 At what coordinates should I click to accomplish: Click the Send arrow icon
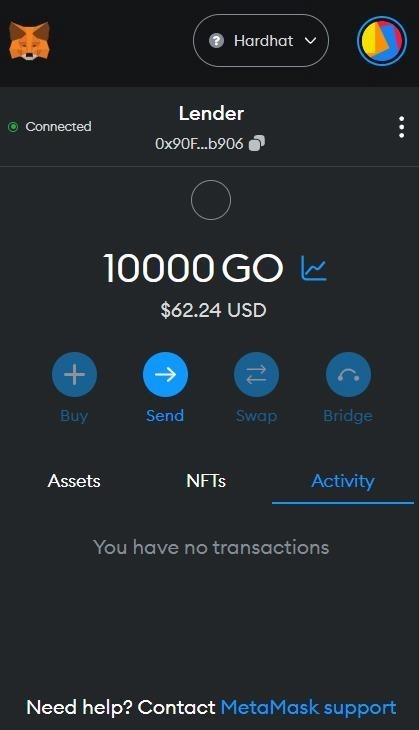tap(165, 375)
